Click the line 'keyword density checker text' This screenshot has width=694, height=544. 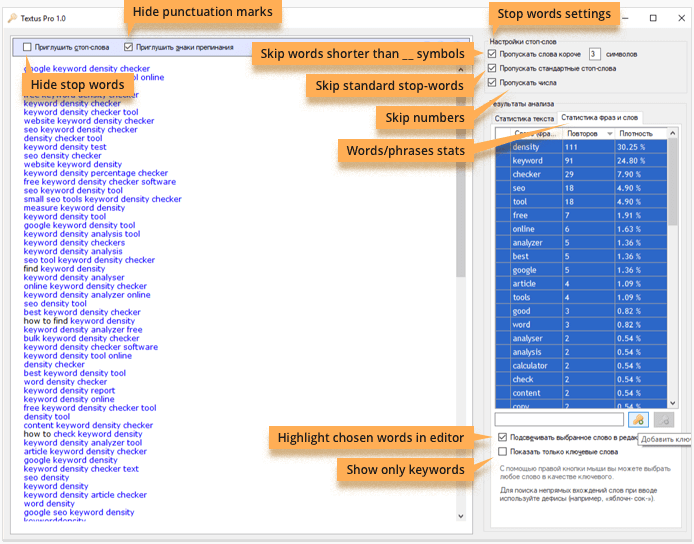click(81, 469)
